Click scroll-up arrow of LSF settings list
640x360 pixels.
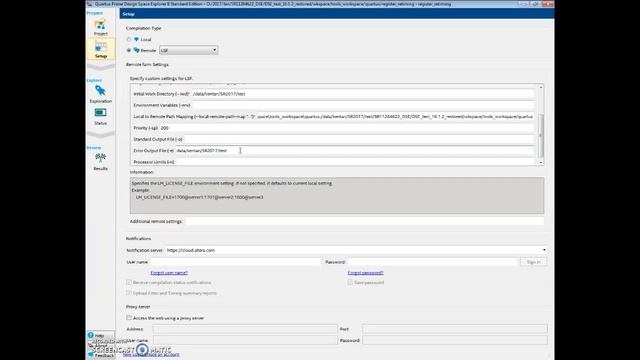click(541, 87)
